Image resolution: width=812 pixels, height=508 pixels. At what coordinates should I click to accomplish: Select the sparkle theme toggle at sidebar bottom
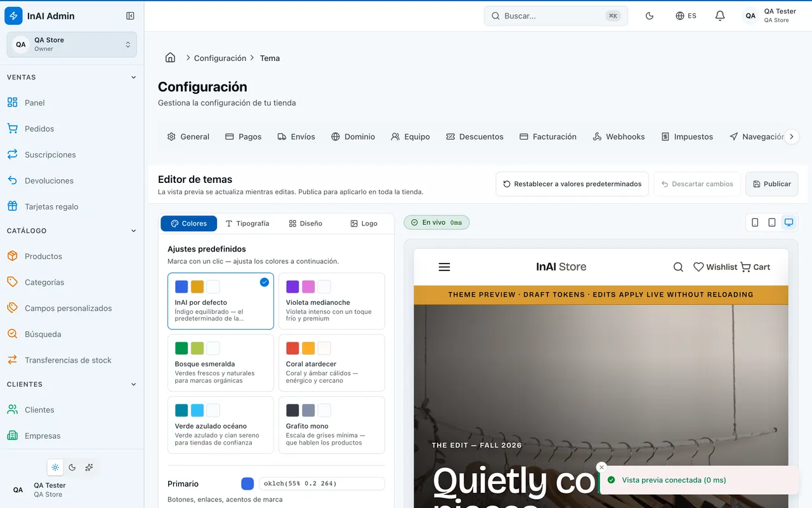click(89, 467)
